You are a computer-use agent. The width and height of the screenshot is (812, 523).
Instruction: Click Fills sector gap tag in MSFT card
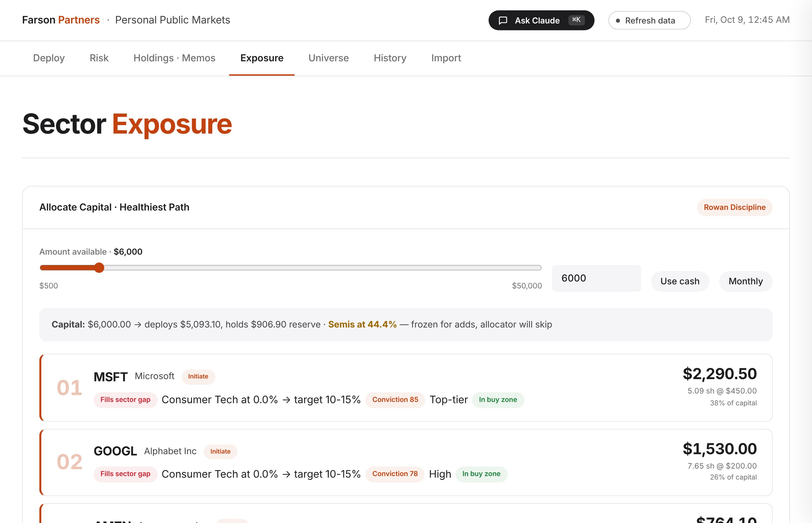125,400
